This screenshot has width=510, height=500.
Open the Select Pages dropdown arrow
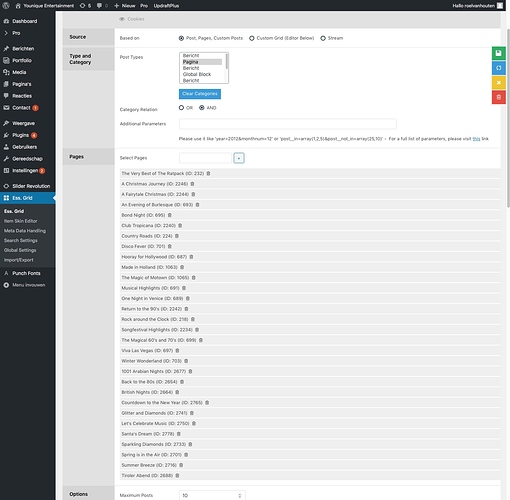(239, 158)
